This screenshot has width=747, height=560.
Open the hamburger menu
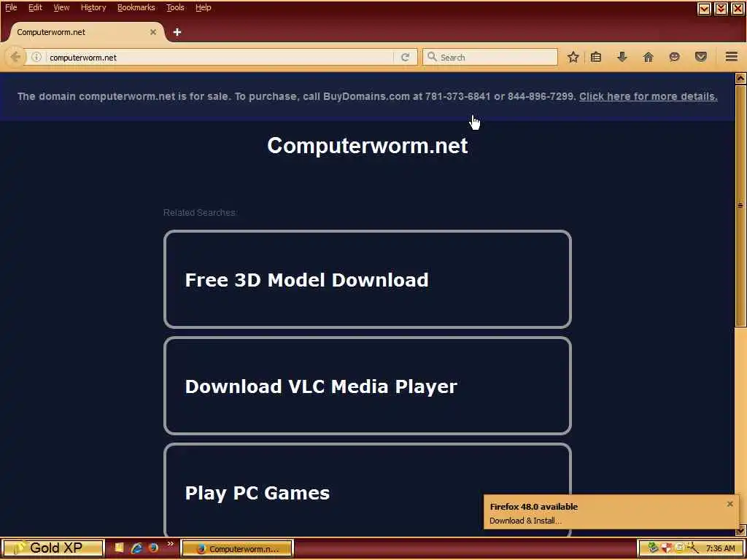coord(732,57)
